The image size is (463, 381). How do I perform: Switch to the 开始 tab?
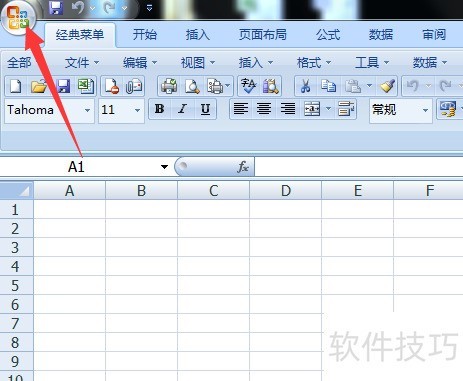tap(145, 35)
